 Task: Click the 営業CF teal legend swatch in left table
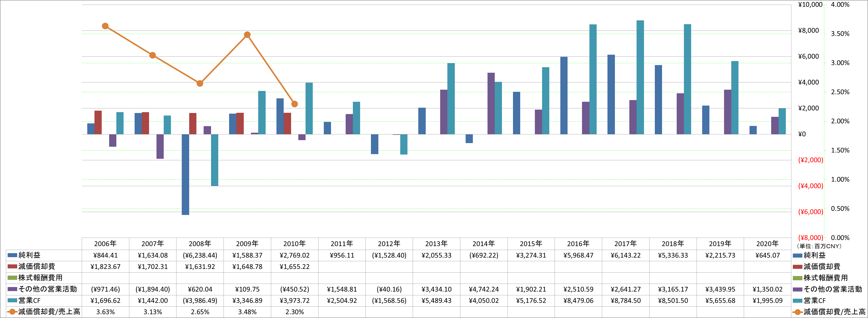(12, 300)
